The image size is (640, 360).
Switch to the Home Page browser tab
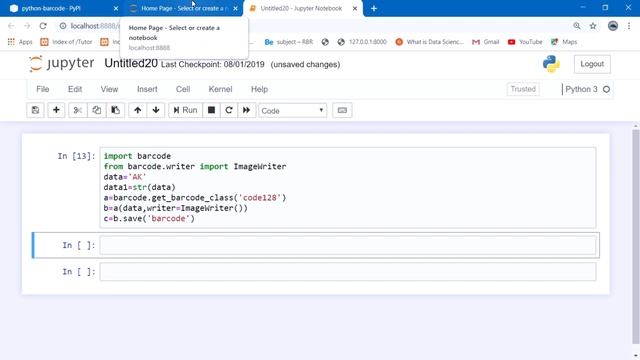click(182, 8)
